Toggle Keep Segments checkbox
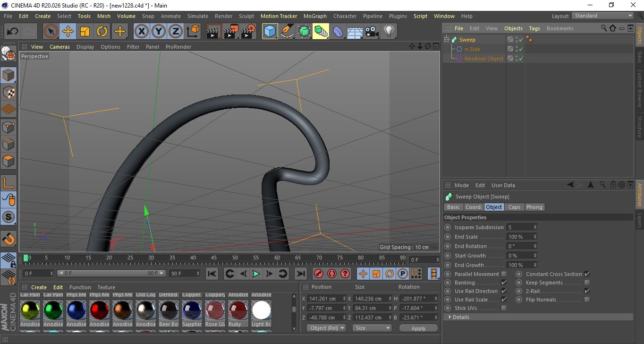Image resolution: width=644 pixels, height=344 pixels. coord(587,283)
